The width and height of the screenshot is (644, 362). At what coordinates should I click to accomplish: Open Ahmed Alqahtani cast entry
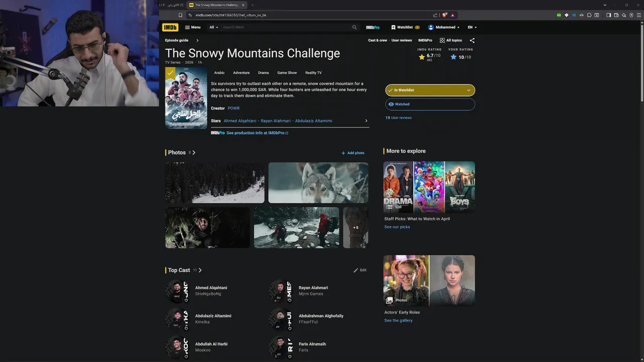coord(211,288)
